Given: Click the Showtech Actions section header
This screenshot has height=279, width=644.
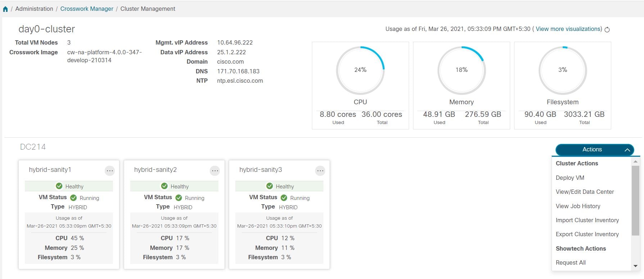Looking at the screenshot, I should point(581,248).
